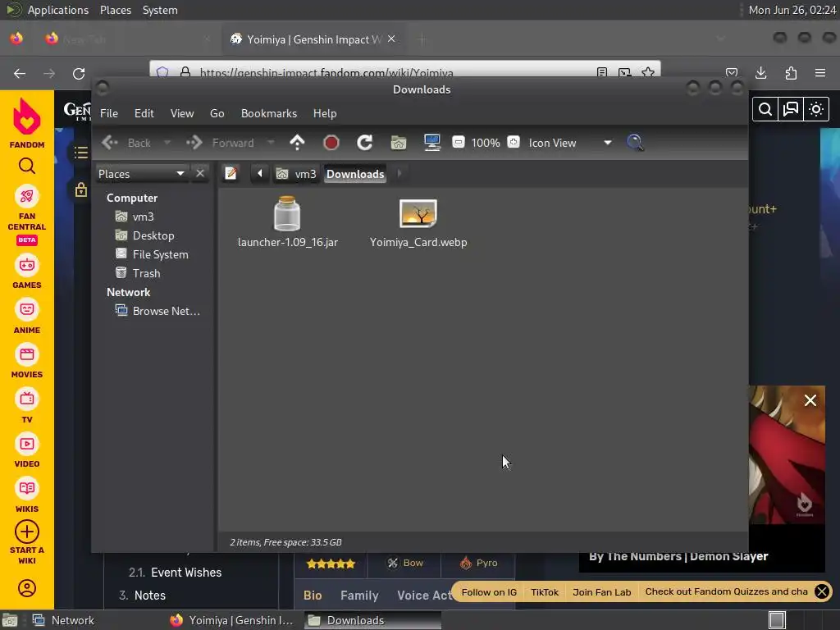Dismiss the Fandom Quizzes banner
Viewport: 840px width, 630px height.
point(821,591)
